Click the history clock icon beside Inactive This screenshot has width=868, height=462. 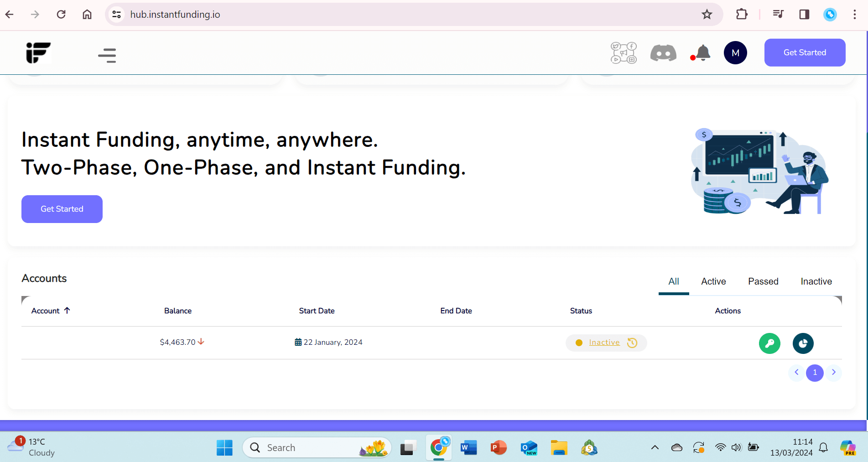coord(632,343)
